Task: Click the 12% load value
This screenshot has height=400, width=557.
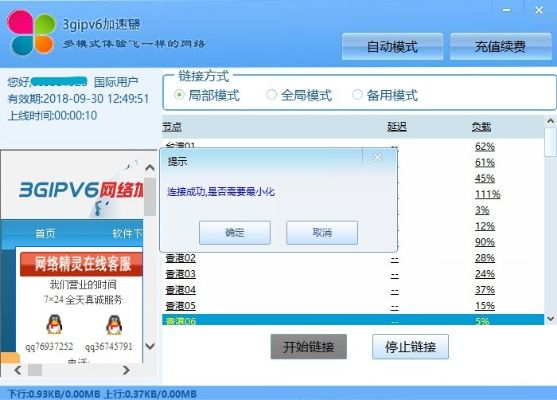Action: pos(485,226)
